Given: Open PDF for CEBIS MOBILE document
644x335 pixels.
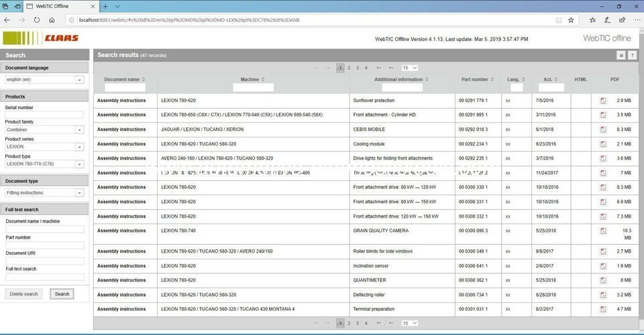Looking at the screenshot, I should (x=602, y=129).
